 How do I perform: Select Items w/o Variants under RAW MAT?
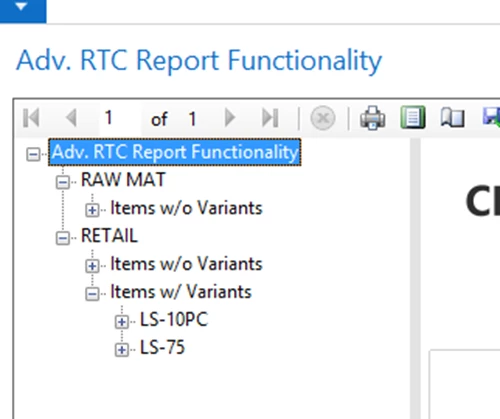186,208
